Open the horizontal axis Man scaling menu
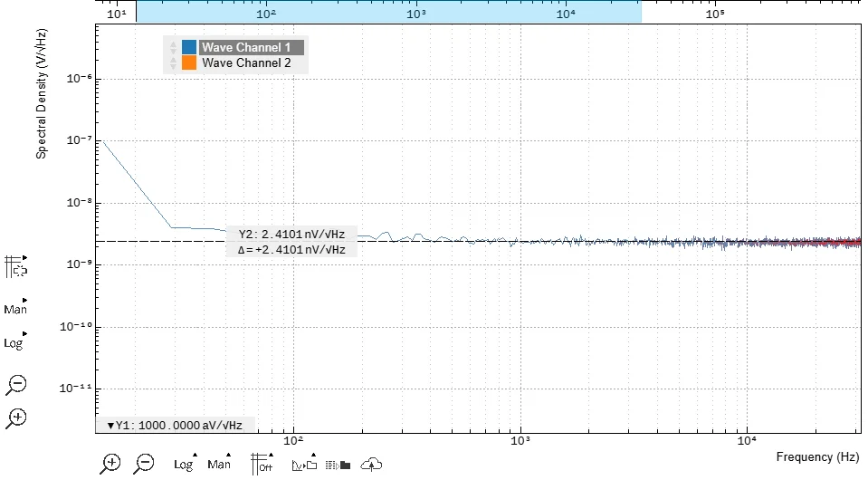The height and width of the screenshot is (480, 868). (x=219, y=464)
